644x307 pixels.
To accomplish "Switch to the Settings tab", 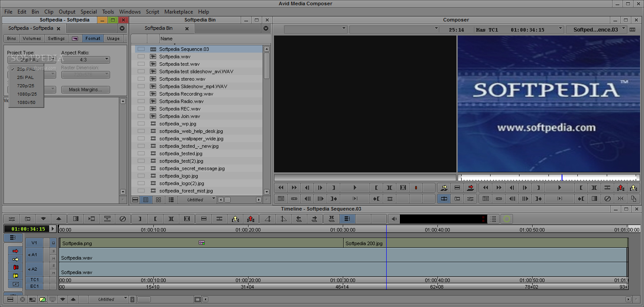I will [x=56, y=39].
